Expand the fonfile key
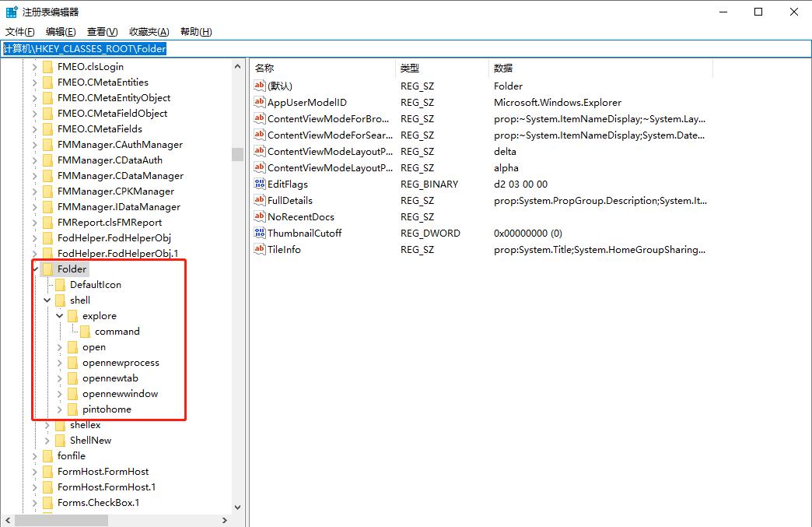812x527 pixels. [34, 456]
